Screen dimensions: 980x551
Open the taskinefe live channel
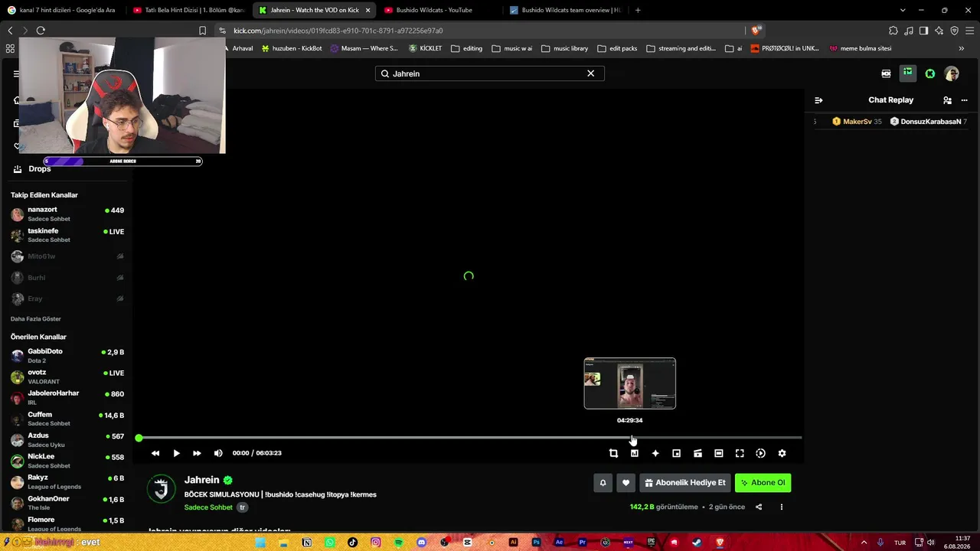[67, 235]
